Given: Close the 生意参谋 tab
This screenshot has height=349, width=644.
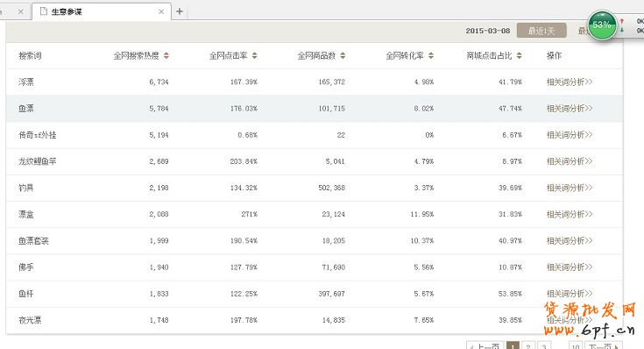Looking at the screenshot, I should click(161, 12).
